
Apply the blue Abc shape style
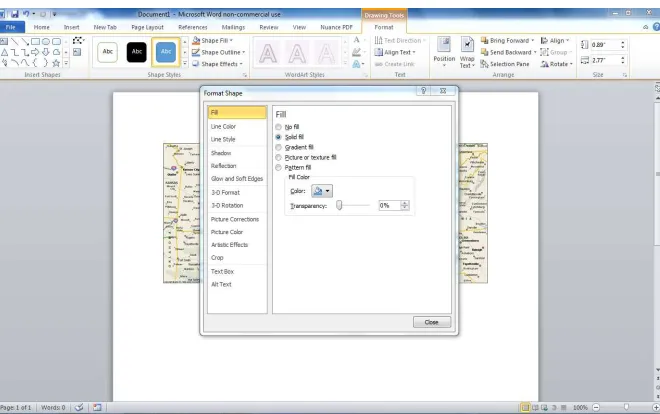point(166,52)
